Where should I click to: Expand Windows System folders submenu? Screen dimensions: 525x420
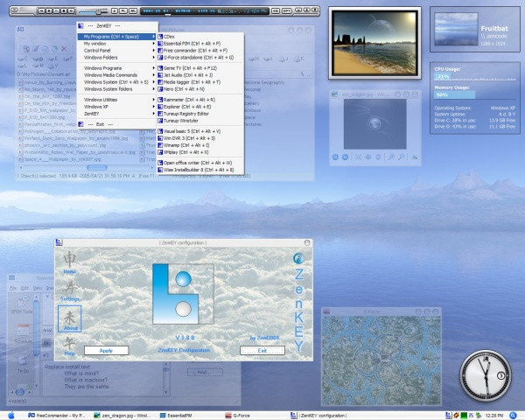point(117,89)
